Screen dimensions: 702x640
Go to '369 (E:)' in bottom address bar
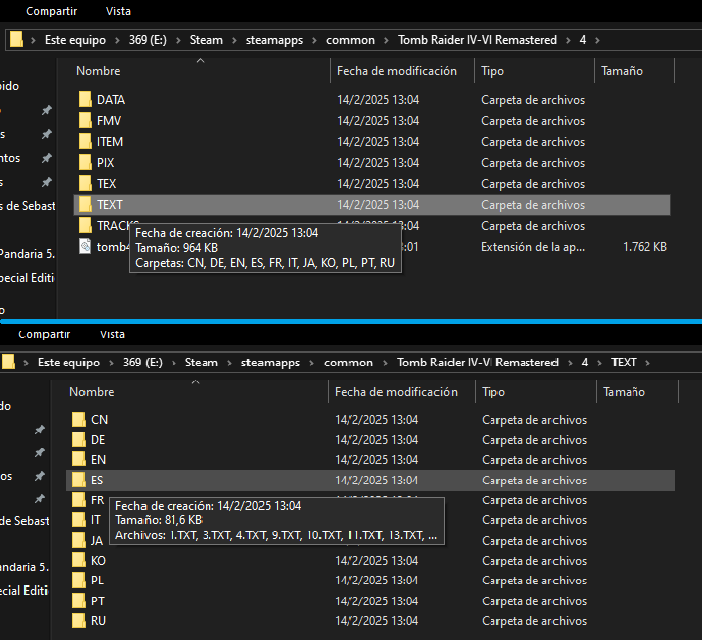tap(143, 362)
